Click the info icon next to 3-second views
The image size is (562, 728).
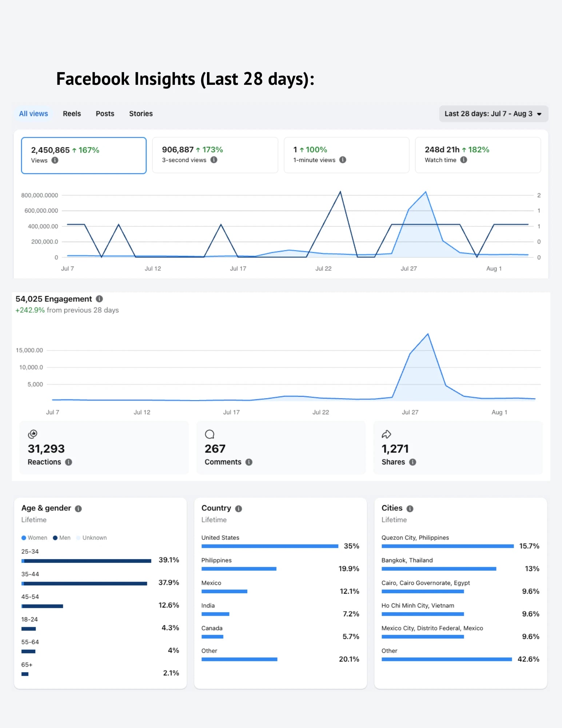tap(214, 160)
